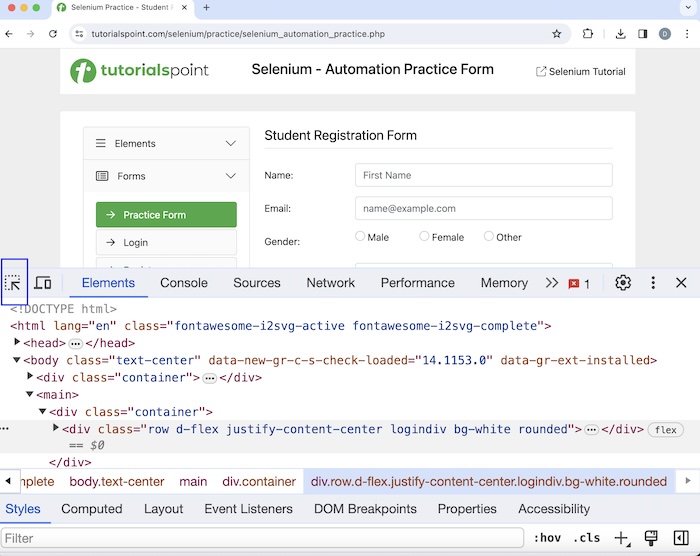Click the First Name input field

click(483, 175)
